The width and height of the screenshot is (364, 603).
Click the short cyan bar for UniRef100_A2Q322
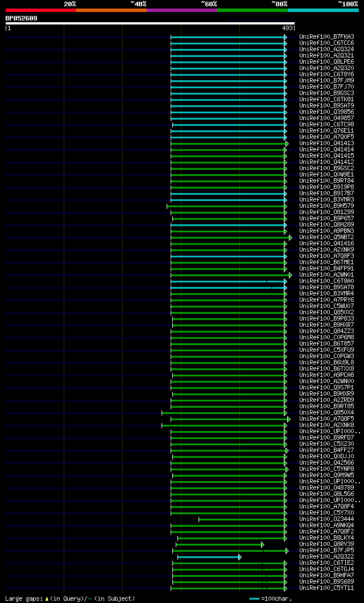click(x=209, y=557)
